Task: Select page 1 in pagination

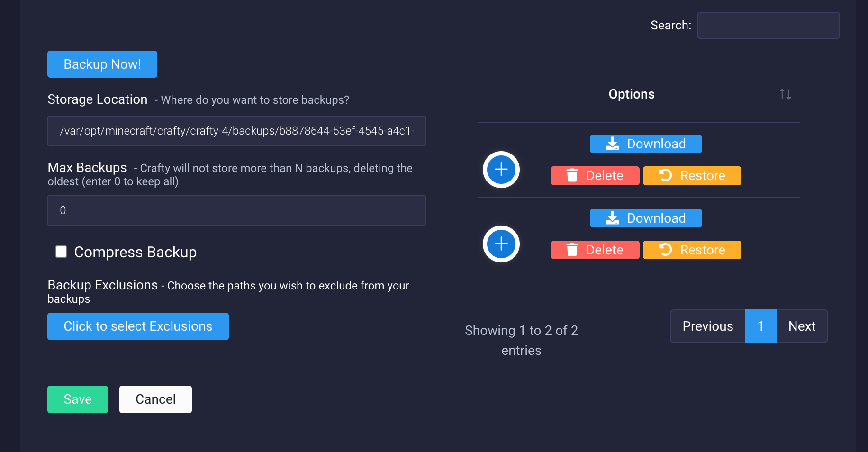Action: [x=760, y=326]
